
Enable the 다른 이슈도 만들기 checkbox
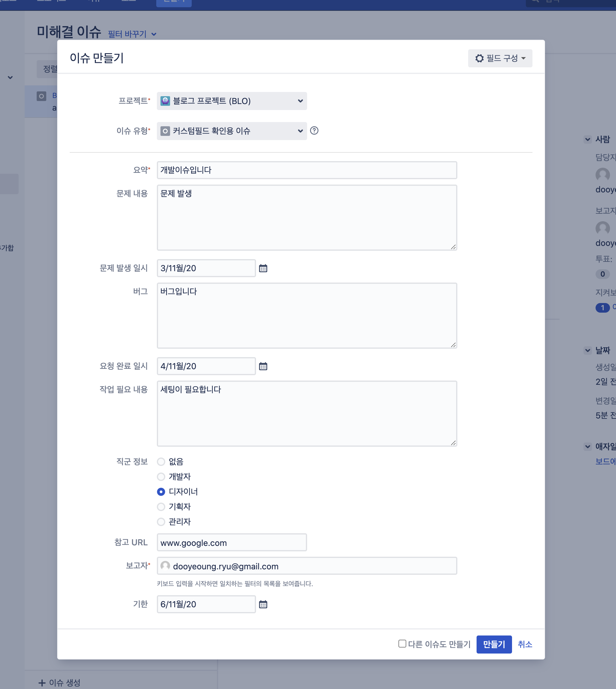tap(402, 644)
